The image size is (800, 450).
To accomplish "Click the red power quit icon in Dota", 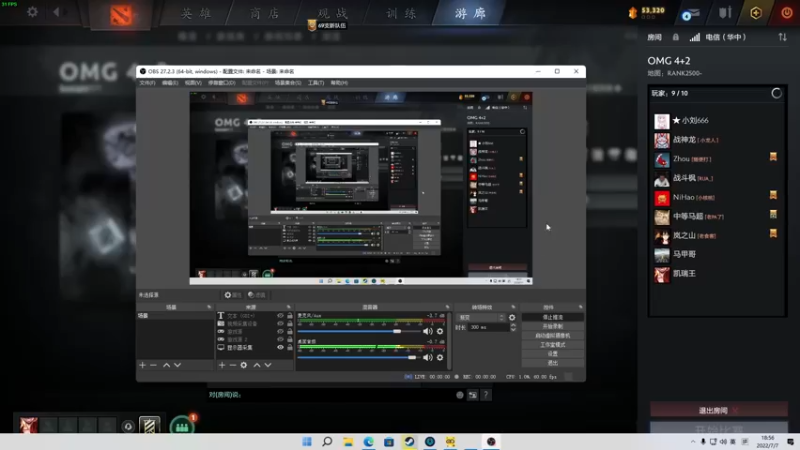I will 787,13.
